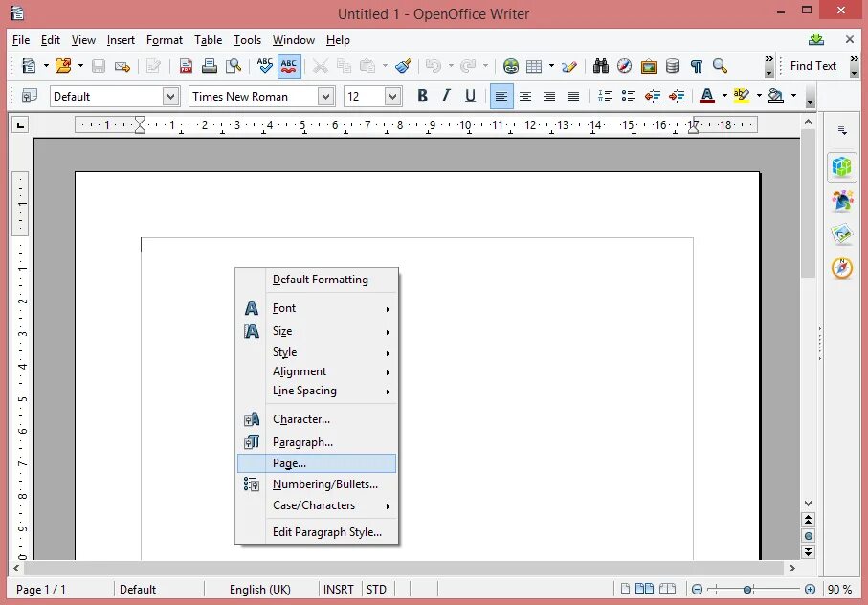Export directly as PDF icon
The image size is (868, 605).
click(x=186, y=66)
